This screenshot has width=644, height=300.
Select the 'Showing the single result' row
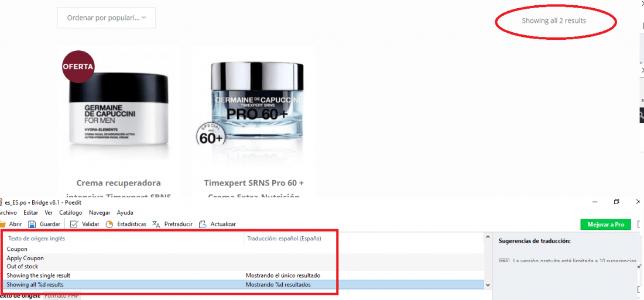[244, 275]
